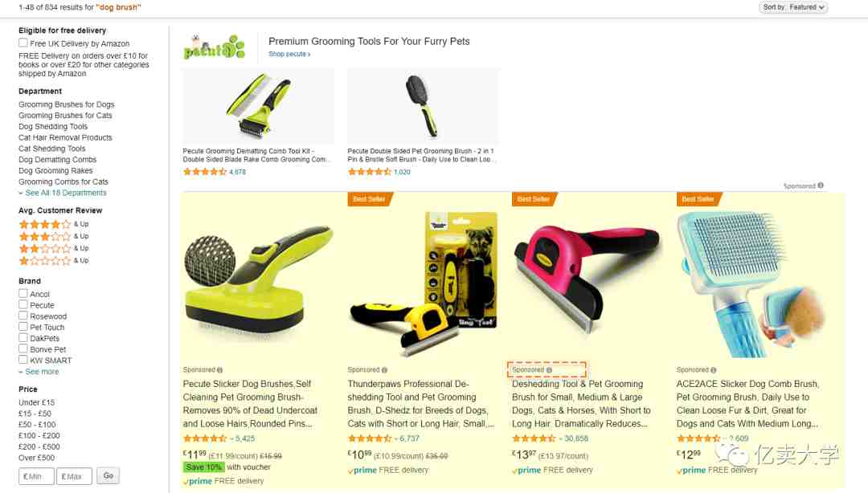Viewport: 868px width, 493px height.
Task: Click info icon beside Thunderpaws Sponsored label
Action: 384,370
